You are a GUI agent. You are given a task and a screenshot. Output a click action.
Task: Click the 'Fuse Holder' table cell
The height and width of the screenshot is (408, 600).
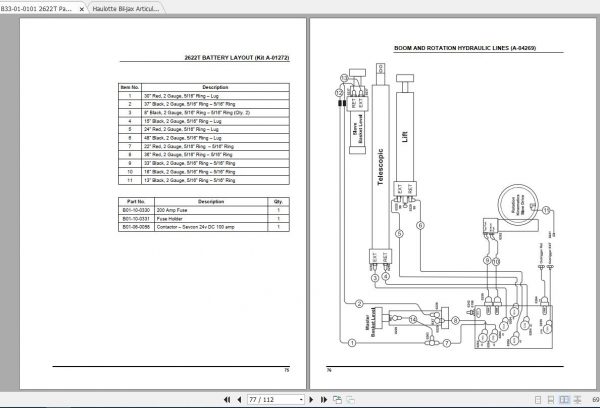[x=211, y=219]
